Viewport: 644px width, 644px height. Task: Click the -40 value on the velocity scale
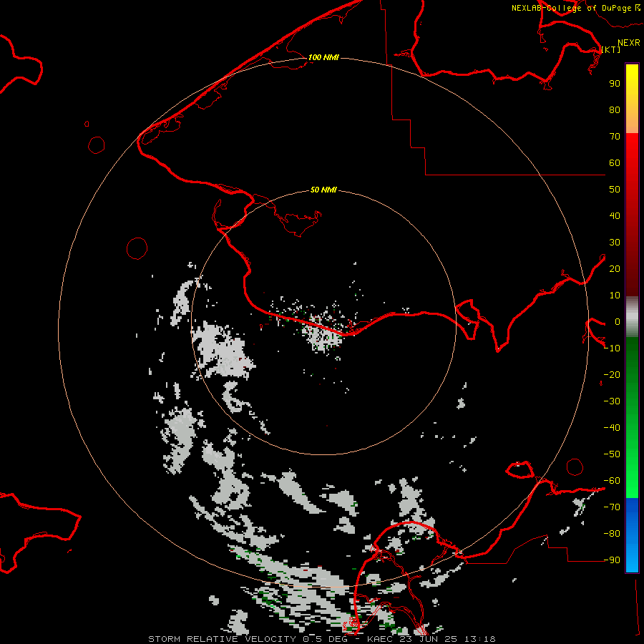point(612,428)
